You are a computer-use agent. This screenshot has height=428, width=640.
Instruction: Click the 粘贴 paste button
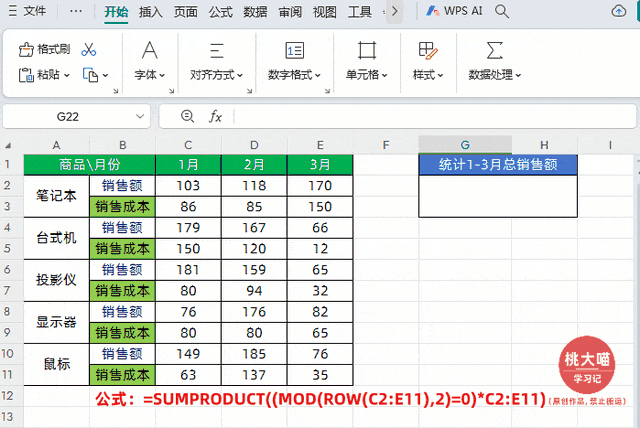click(x=39, y=75)
